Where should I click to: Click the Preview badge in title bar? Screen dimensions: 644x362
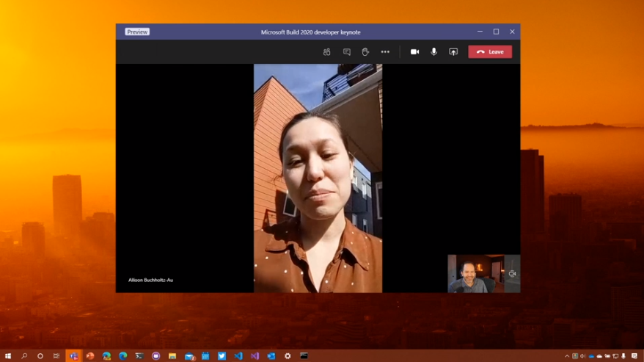137,32
